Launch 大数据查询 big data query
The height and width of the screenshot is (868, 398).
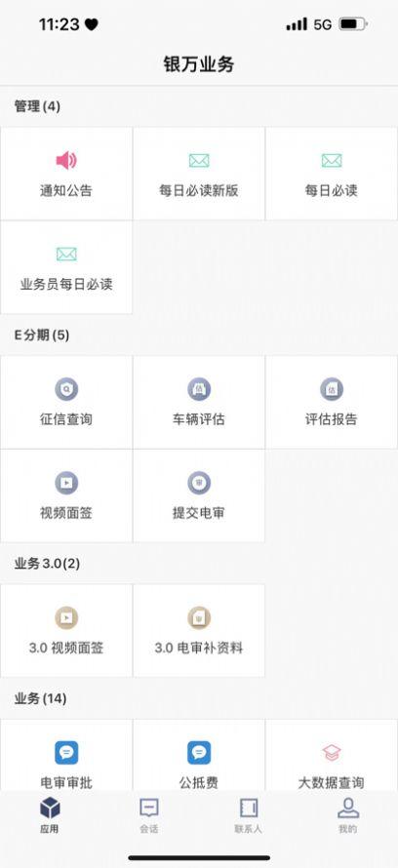click(332, 755)
